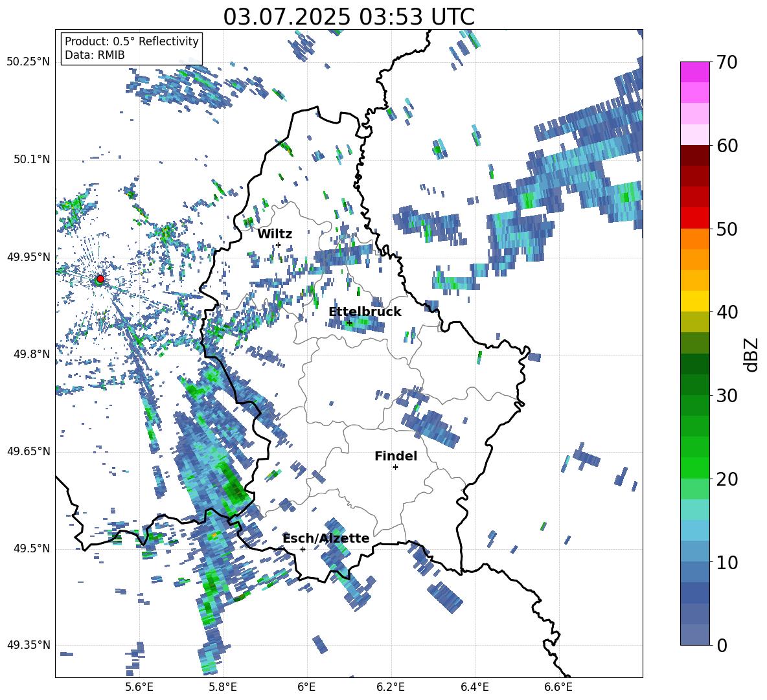Click the Findel city label
767x700 pixels.
(x=396, y=456)
